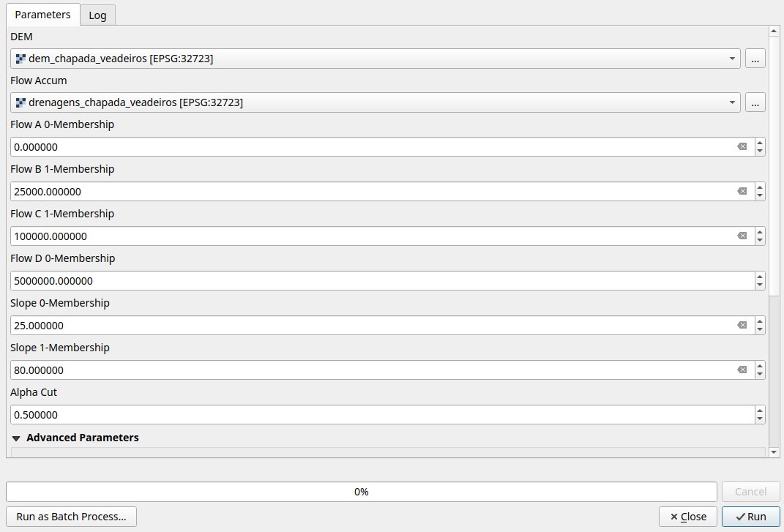Close the dialog
The image size is (784, 532).
[x=687, y=516]
